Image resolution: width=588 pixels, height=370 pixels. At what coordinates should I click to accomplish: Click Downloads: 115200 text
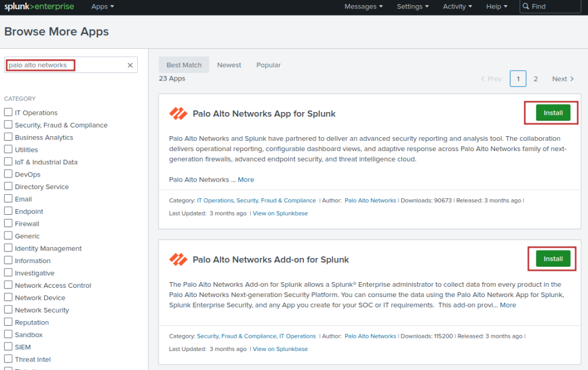tap(427, 336)
